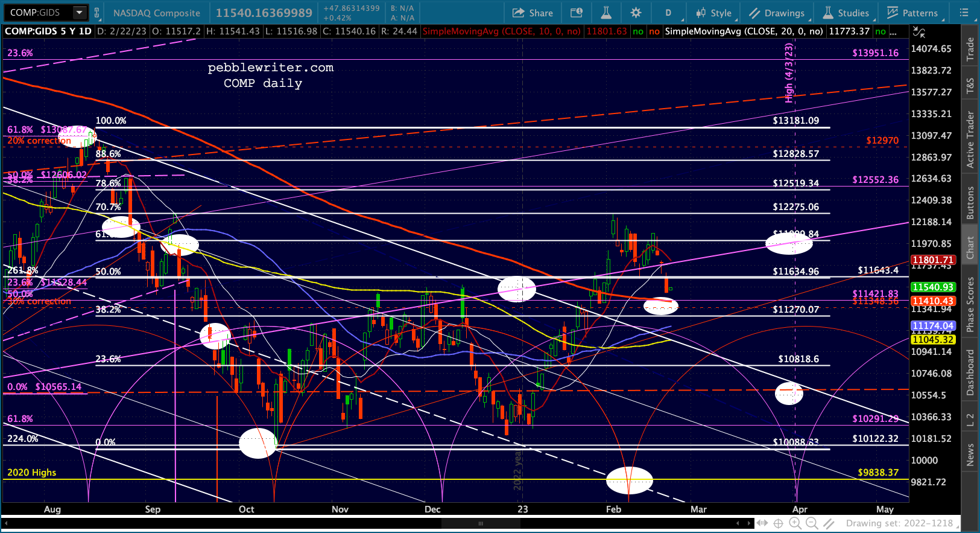Click the blue 11174.04 price bubble

tap(932, 326)
